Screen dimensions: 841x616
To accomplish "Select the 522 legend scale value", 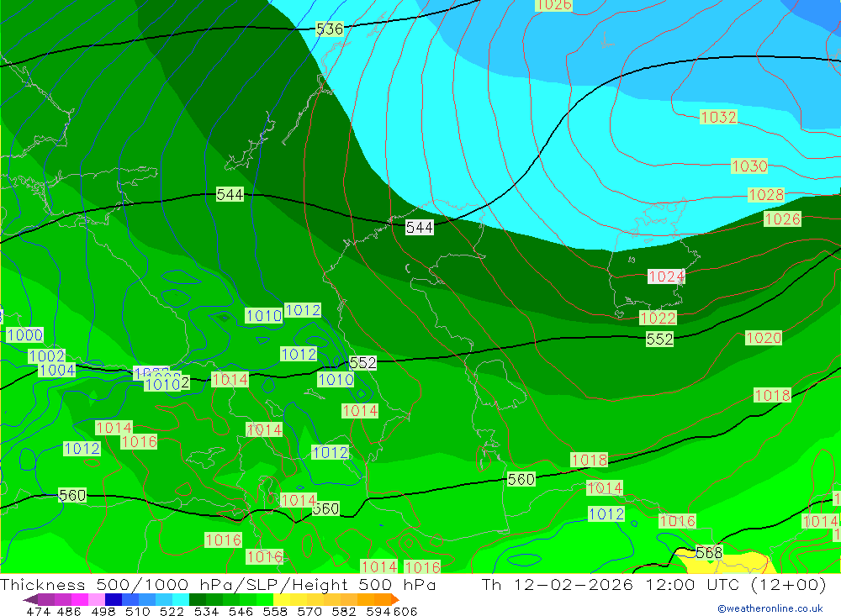I will pos(172,611).
